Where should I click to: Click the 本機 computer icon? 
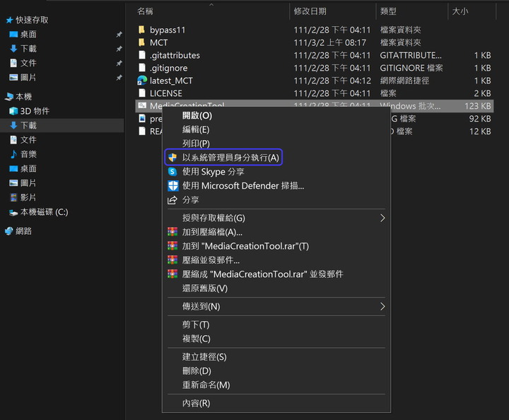pyautogui.click(x=9, y=97)
